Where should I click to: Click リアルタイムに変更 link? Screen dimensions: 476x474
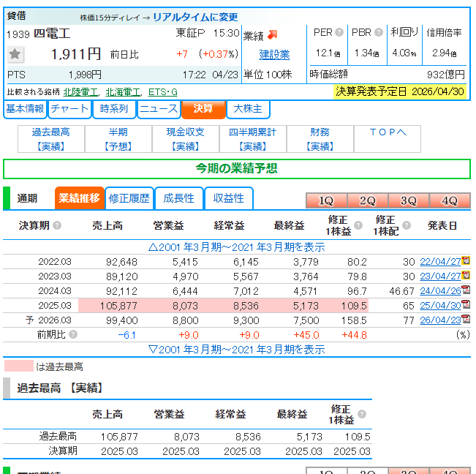pos(195,17)
